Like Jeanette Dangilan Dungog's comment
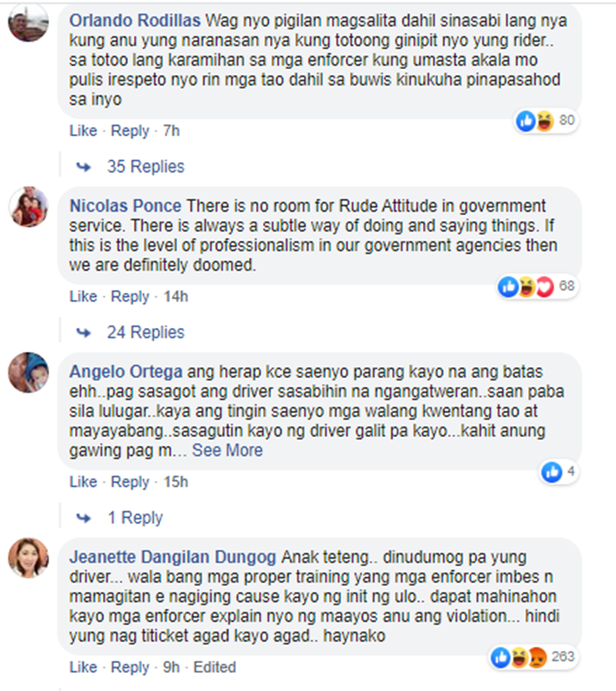 pyautogui.click(x=83, y=667)
